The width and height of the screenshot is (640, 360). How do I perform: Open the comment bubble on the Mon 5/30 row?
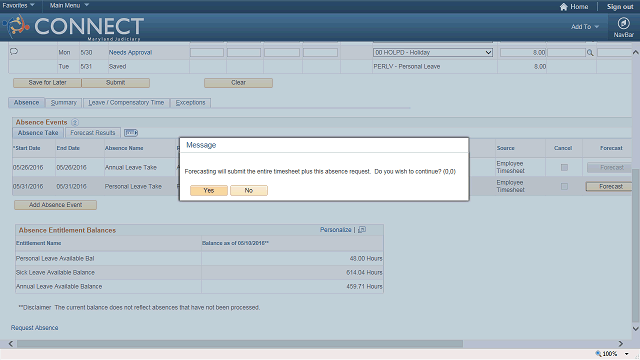tap(14, 51)
